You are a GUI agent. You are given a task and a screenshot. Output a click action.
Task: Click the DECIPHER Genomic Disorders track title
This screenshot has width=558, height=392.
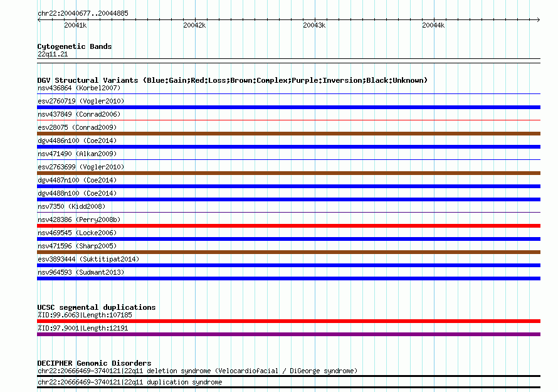pyautogui.click(x=94, y=364)
